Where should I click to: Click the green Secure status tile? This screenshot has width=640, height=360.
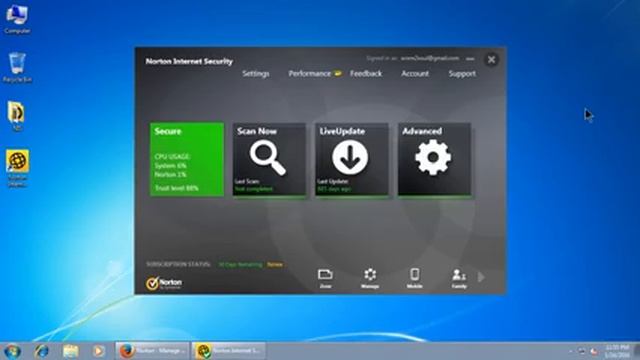[x=187, y=159]
